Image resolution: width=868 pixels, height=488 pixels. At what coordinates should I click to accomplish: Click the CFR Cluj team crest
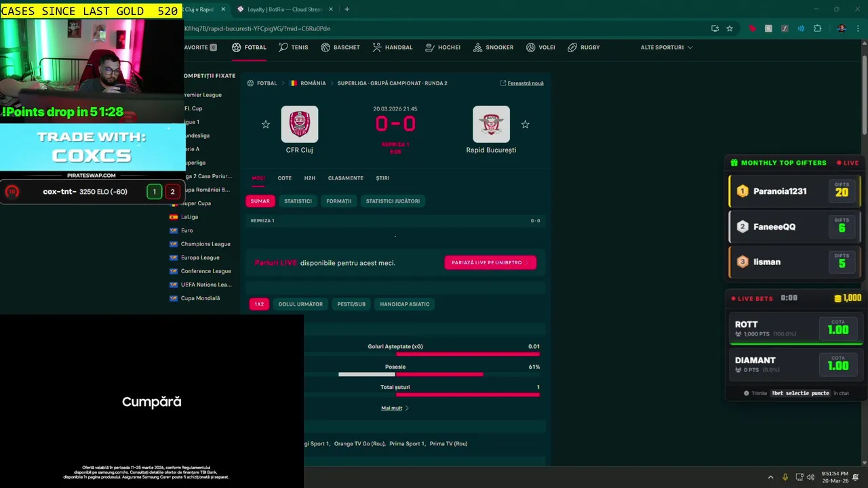point(299,124)
